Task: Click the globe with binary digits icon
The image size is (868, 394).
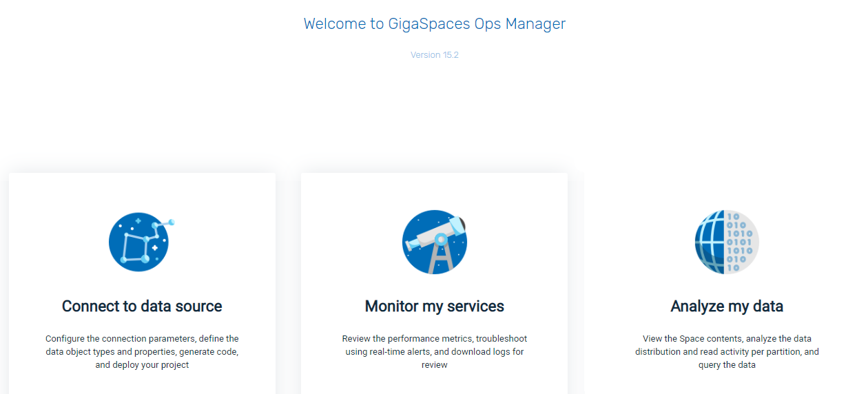Action: (x=727, y=242)
